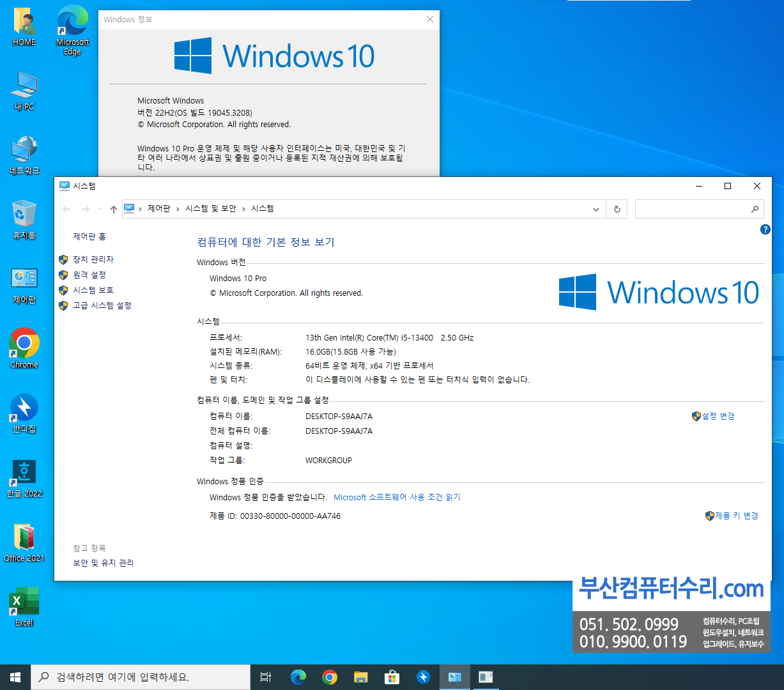Close the Windows 정보 dialog
The width and height of the screenshot is (784, 690).
(430, 19)
